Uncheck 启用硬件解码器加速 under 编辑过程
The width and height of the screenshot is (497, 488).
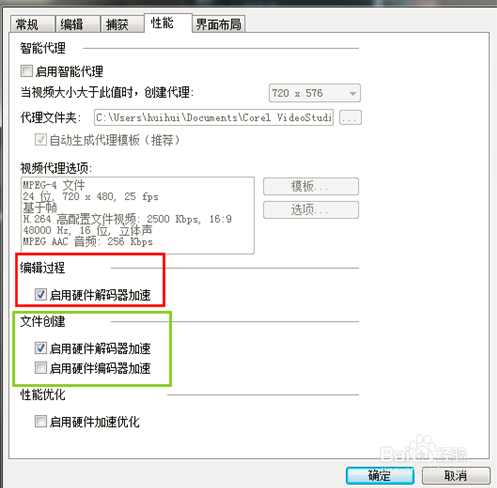(x=41, y=294)
